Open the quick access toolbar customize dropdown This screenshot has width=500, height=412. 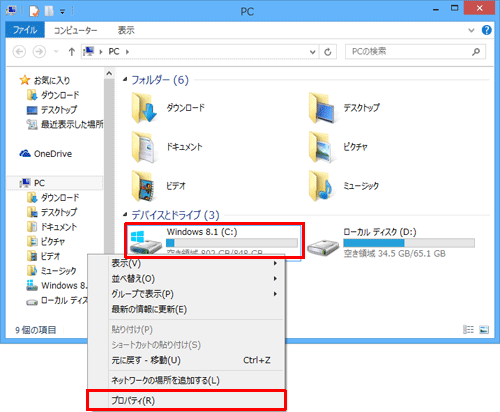62,12
